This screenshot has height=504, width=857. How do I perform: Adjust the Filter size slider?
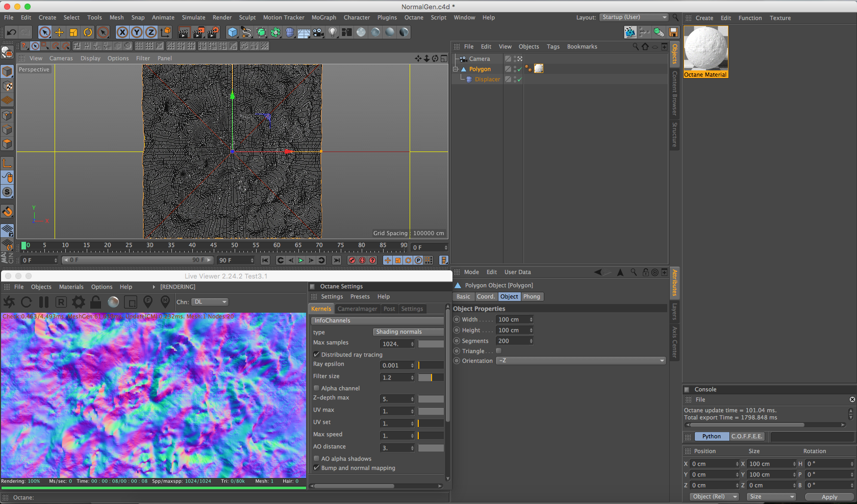[431, 377]
